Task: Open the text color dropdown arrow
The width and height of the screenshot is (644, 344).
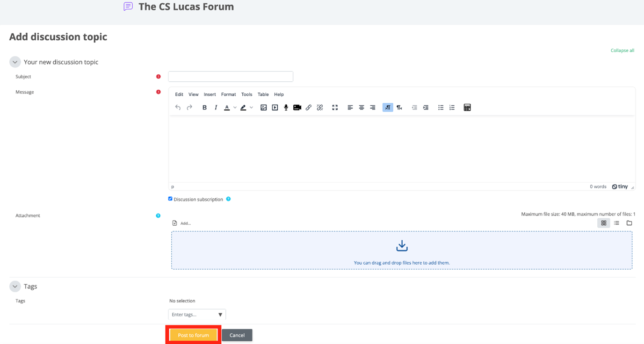Action: click(235, 107)
